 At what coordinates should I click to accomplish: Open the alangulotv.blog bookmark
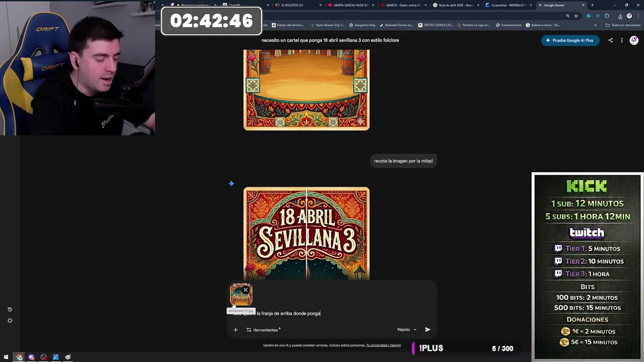(x=362, y=25)
